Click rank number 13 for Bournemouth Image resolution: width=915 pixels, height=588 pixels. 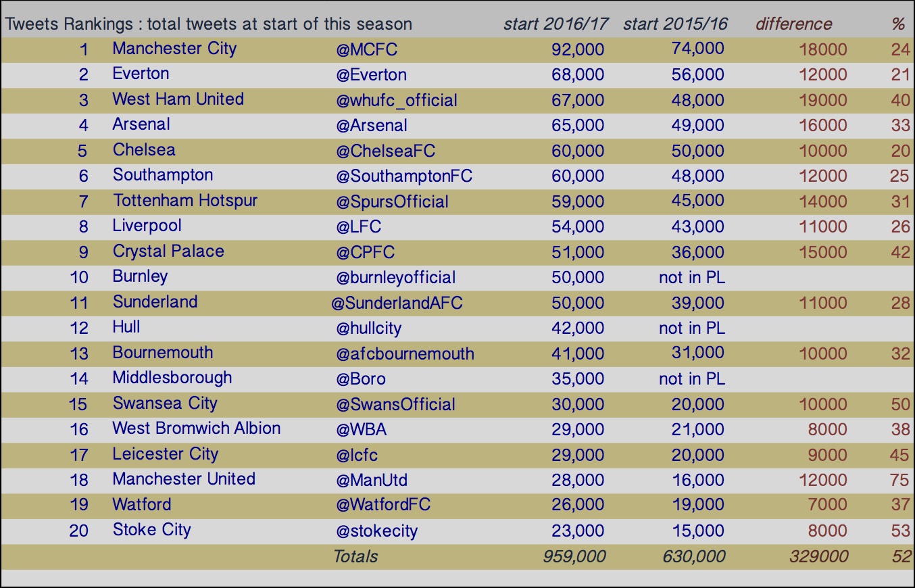(79, 353)
